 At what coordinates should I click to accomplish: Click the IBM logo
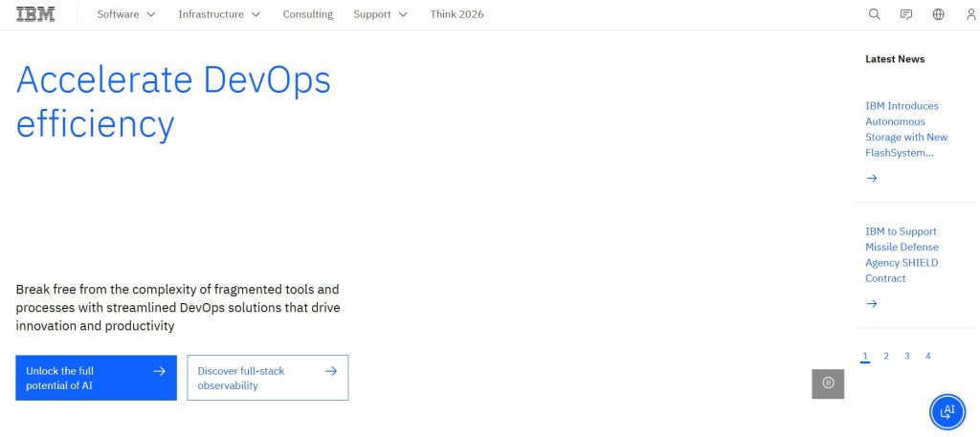(35, 14)
